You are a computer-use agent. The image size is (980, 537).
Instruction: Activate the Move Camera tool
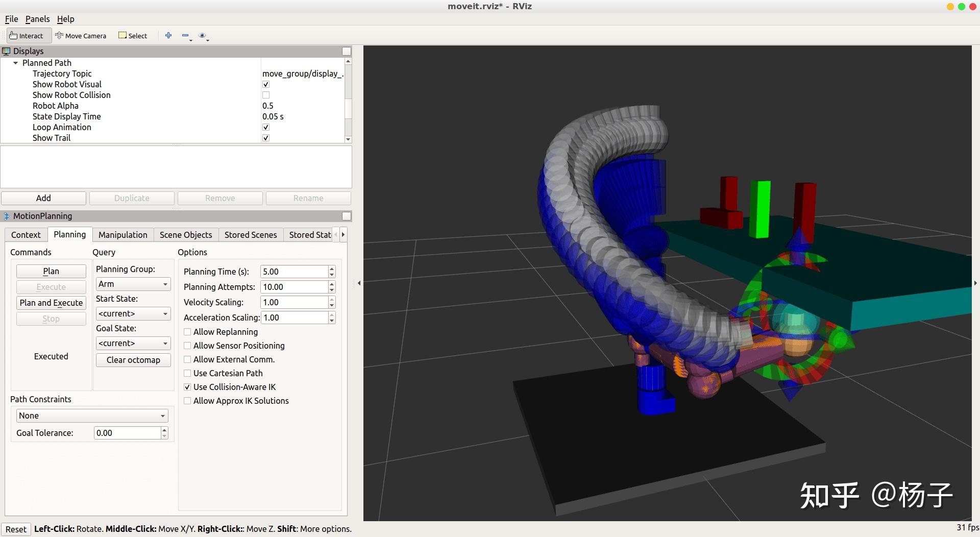(x=81, y=36)
